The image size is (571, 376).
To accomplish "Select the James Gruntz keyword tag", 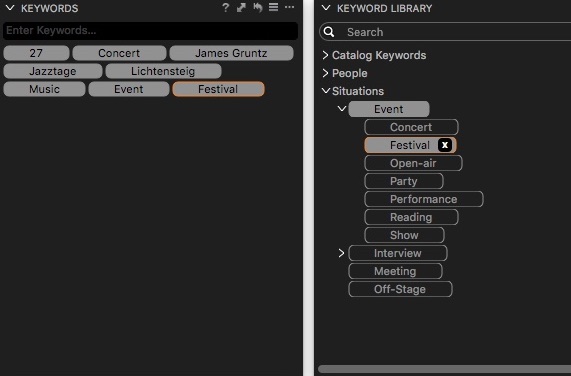I will [x=231, y=53].
